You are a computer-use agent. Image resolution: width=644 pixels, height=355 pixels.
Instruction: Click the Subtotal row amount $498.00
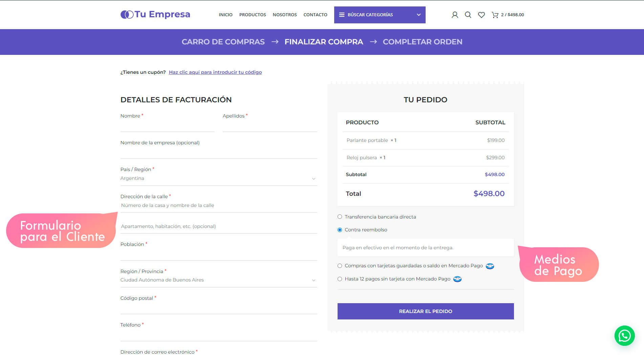pyautogui.click(x=495, y=175)
